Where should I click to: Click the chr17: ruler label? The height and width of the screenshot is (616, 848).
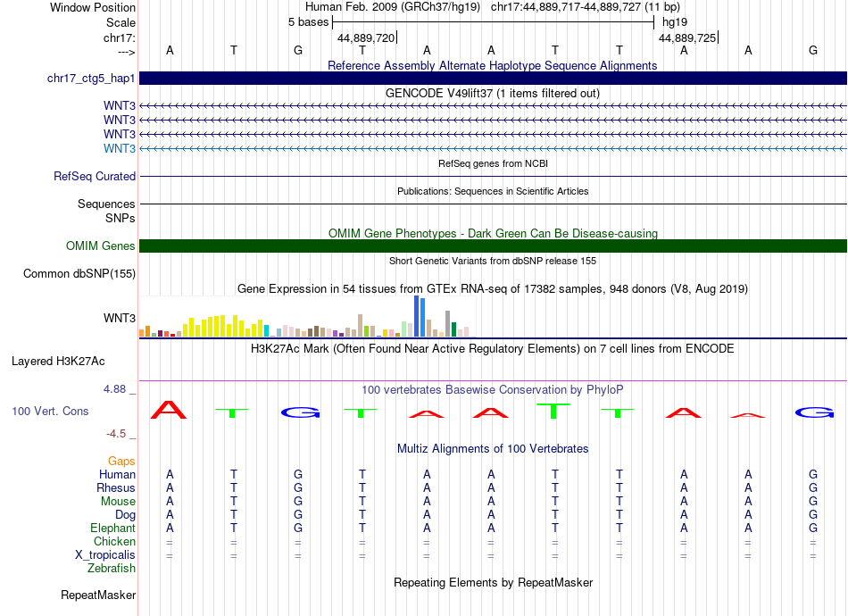click(x=120, y=37)
